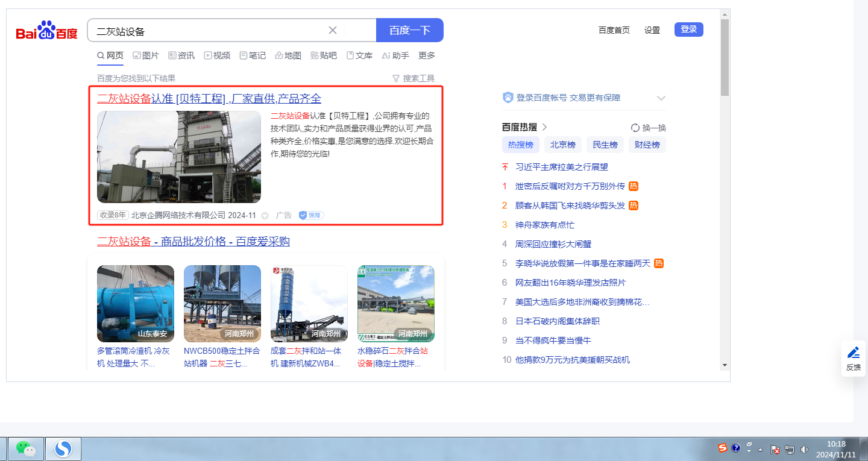
Task: Click the Sogou input method tray icon
Action: [723, 448]
